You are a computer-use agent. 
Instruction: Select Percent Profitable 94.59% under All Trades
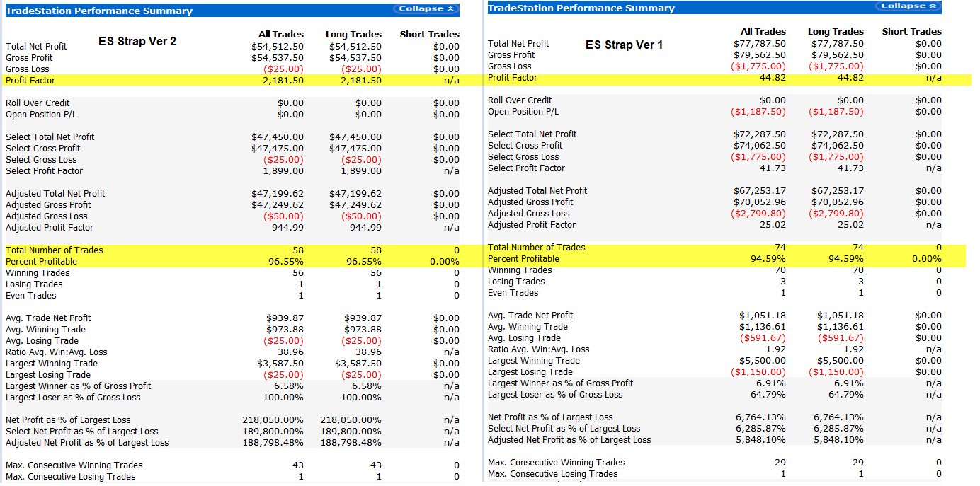[768, 258]
